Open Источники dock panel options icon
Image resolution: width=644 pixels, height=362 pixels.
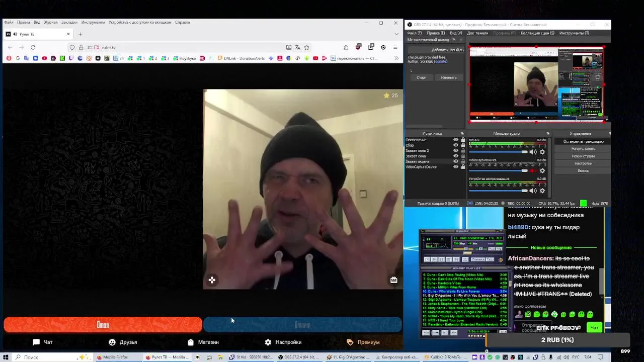pyautogui.click(x=462, y=133)
